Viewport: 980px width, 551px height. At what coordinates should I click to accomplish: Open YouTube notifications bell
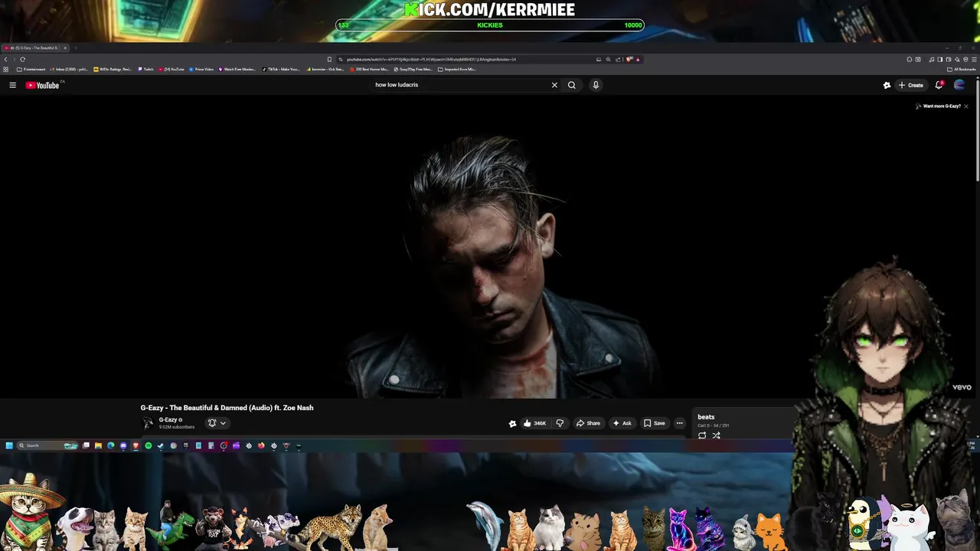pos(939,85)
